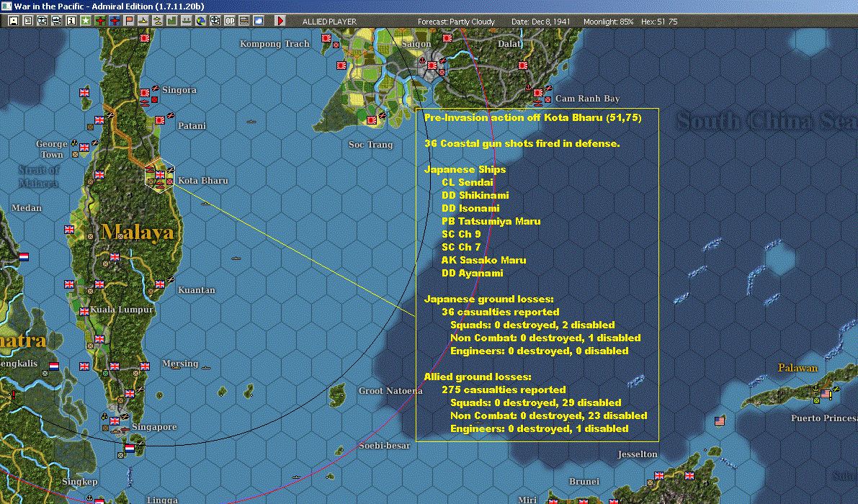Click the '36 casualties reported' line

[x=500, y=312]
